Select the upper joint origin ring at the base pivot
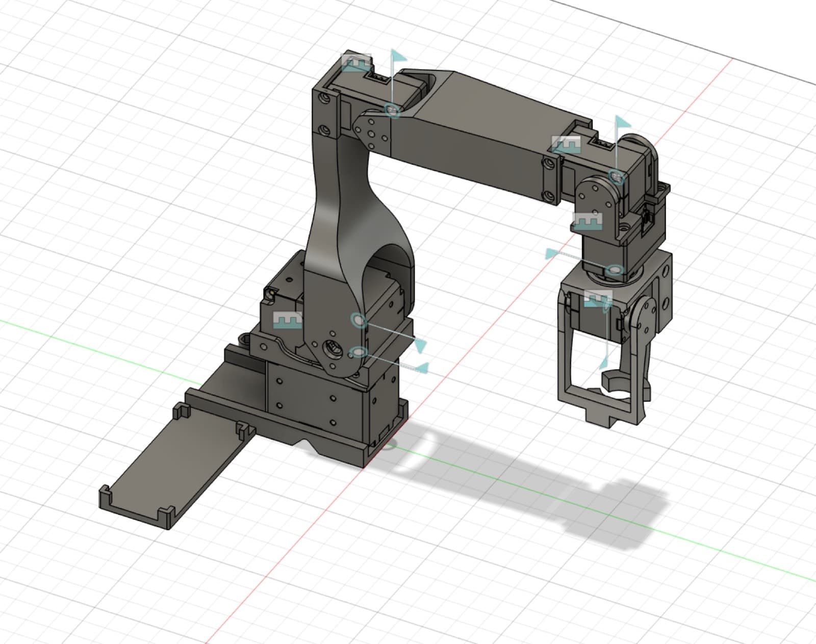Image resolution: width=816 pixels, height=644 pixels. pyautogui.click(x=359, y=320)
